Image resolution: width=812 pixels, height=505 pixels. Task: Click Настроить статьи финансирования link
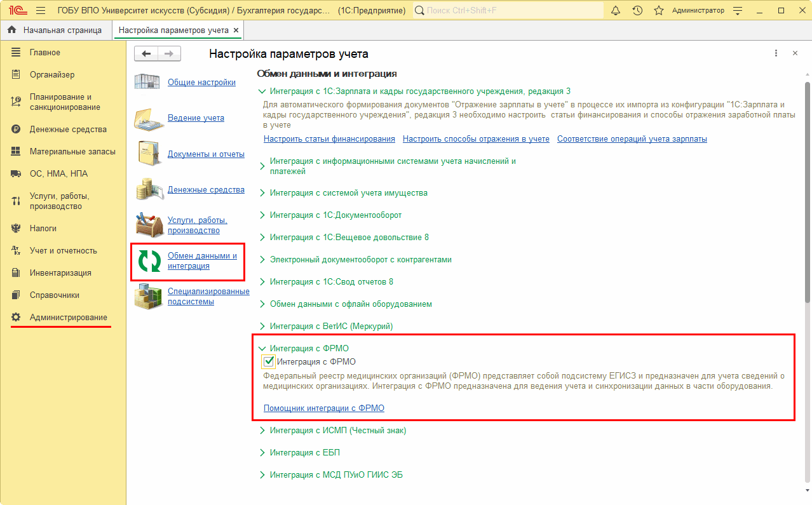pos(329,139)
